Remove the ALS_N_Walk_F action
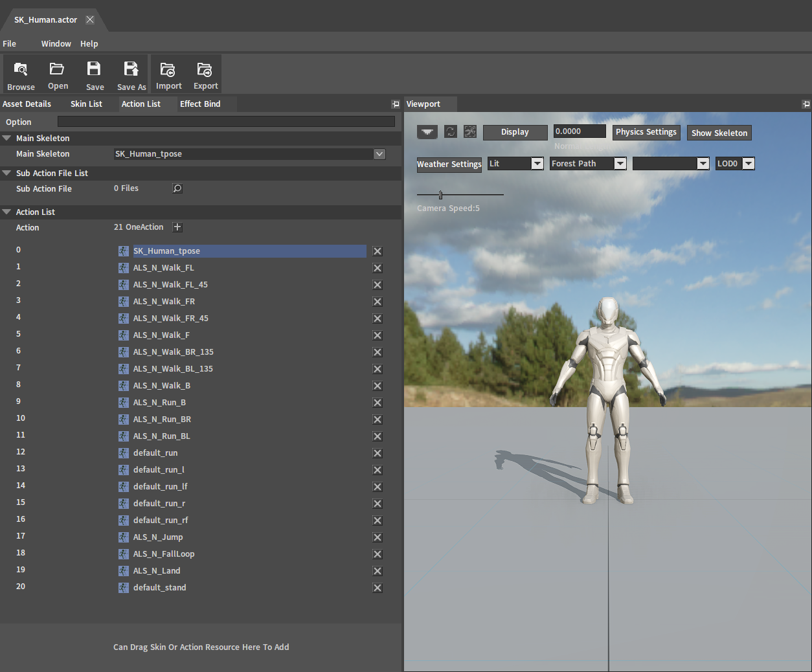Image resolution: width=812 pixels, height=672 pixels. tap(378, 335)
